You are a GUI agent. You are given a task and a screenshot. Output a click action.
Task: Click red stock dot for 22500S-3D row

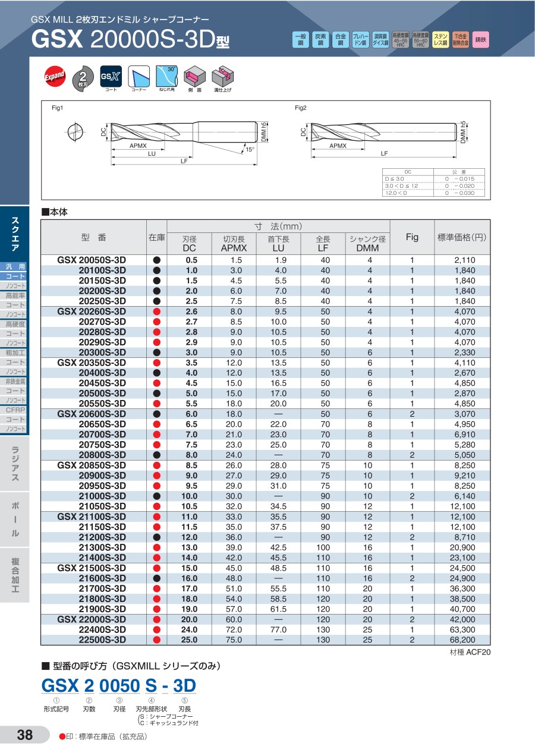tap(157, 640)
